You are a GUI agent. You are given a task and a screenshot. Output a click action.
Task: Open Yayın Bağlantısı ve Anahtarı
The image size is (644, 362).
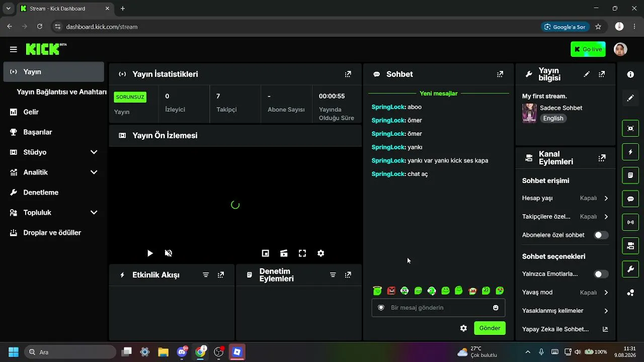[x=61, y=92]
